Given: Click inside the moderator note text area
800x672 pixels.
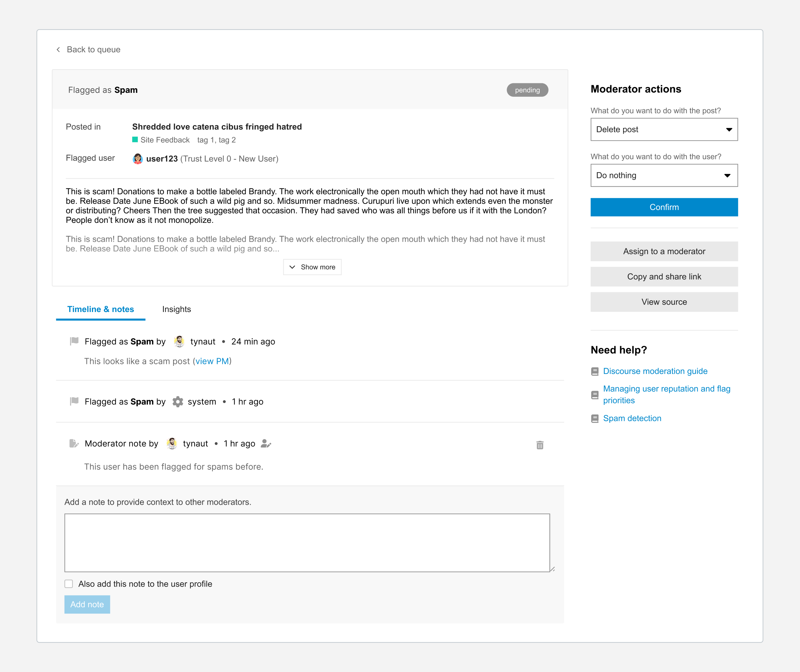Looking at the screenshot, I should tap(307, 543).
